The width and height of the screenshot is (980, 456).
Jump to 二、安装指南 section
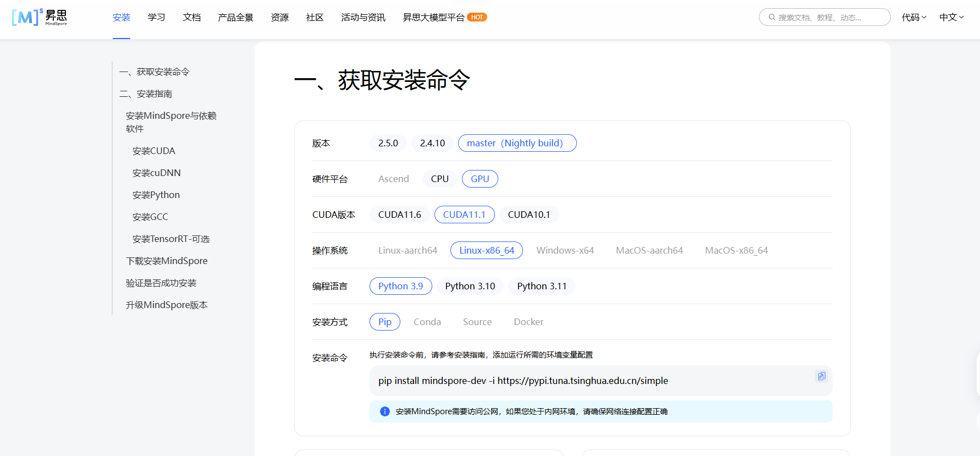point(146,94)
